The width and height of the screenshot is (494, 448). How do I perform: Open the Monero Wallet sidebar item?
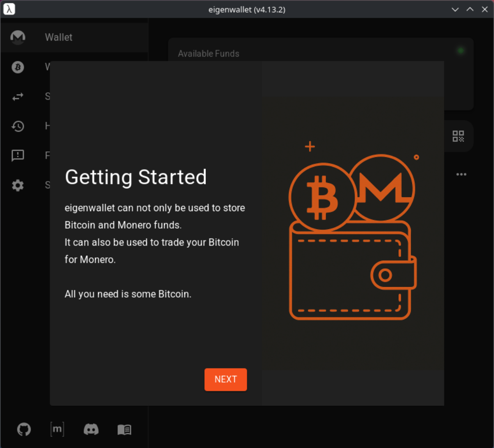pos(75,37)
